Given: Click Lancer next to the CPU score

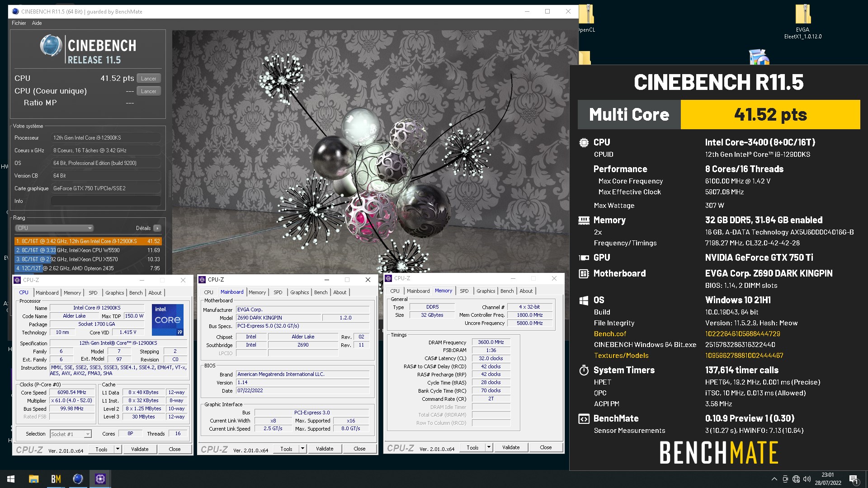Looking at the screenshot, I should pyautogui.click(x=149, y=79).
